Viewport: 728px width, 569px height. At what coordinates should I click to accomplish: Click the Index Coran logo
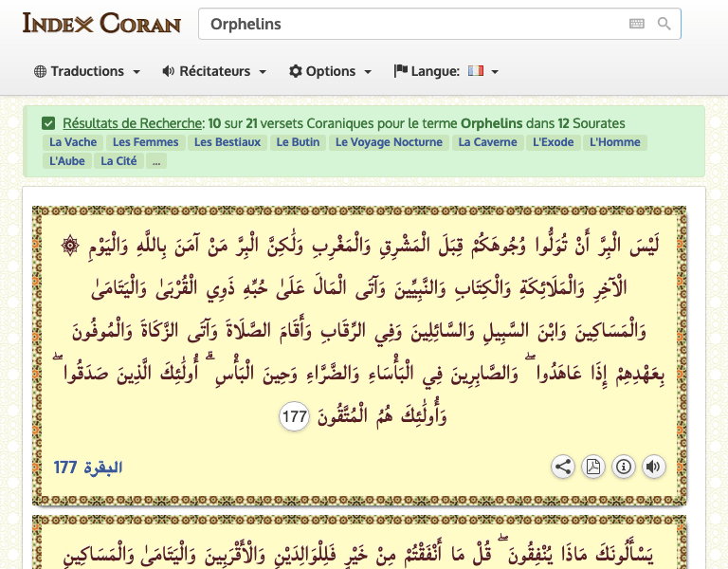(101, 23)
